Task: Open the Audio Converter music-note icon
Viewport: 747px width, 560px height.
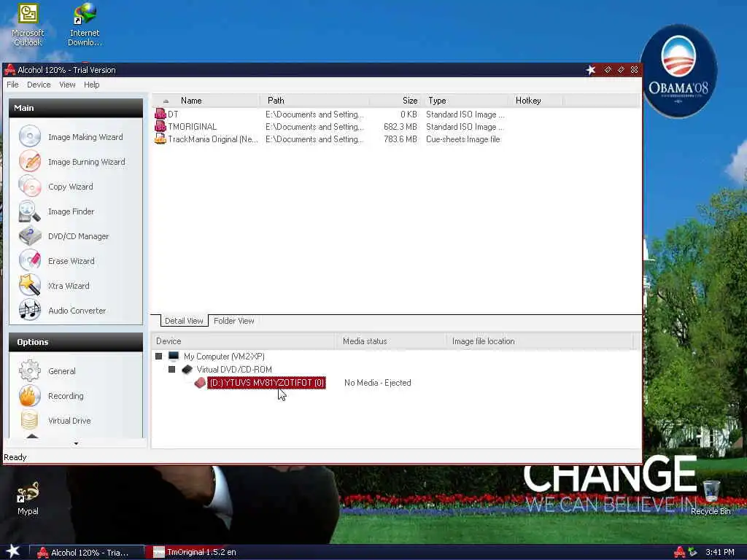Action: coord(29,310)
